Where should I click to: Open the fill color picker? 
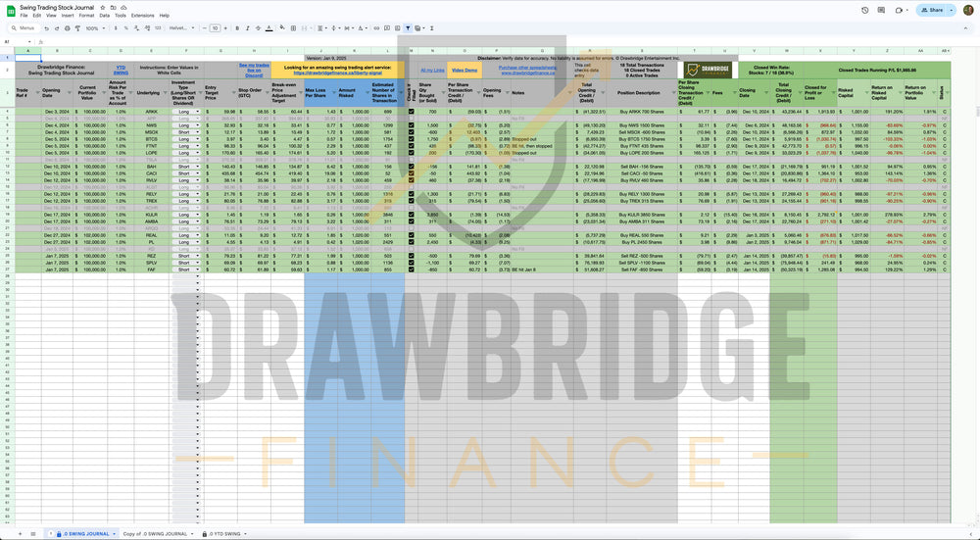(282, 28)
